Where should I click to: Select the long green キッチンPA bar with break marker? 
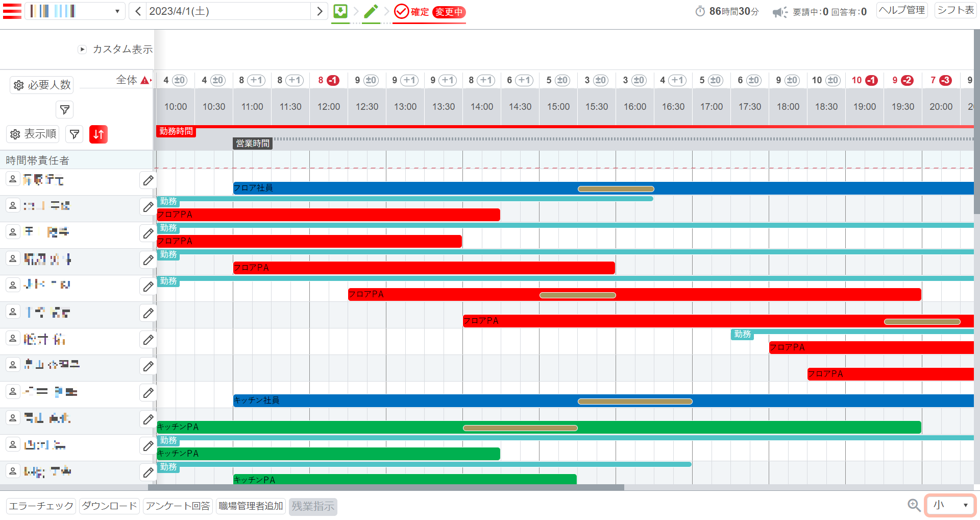(x=538, y=427)
